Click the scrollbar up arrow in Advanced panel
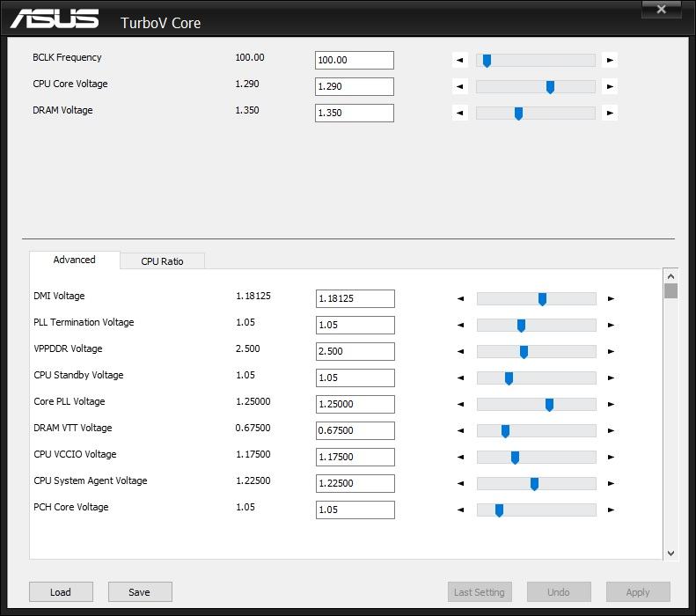696x616 pixels. 670,276
